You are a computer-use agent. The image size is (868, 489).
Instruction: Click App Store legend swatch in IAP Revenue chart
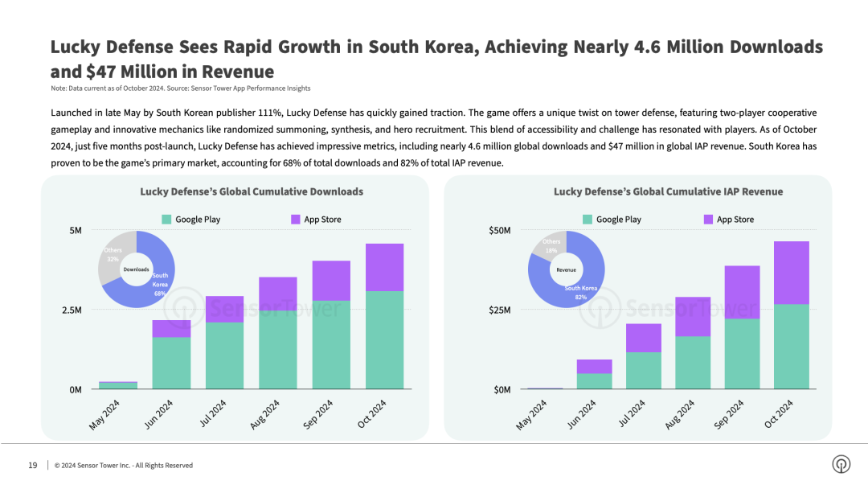click(708, 220)
